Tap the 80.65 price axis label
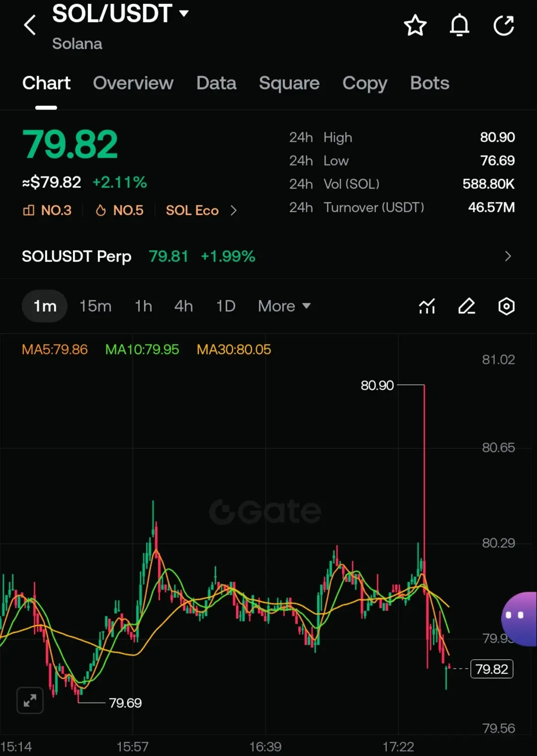537x756 pixels. pyautogui.click(x=498, y=447)
